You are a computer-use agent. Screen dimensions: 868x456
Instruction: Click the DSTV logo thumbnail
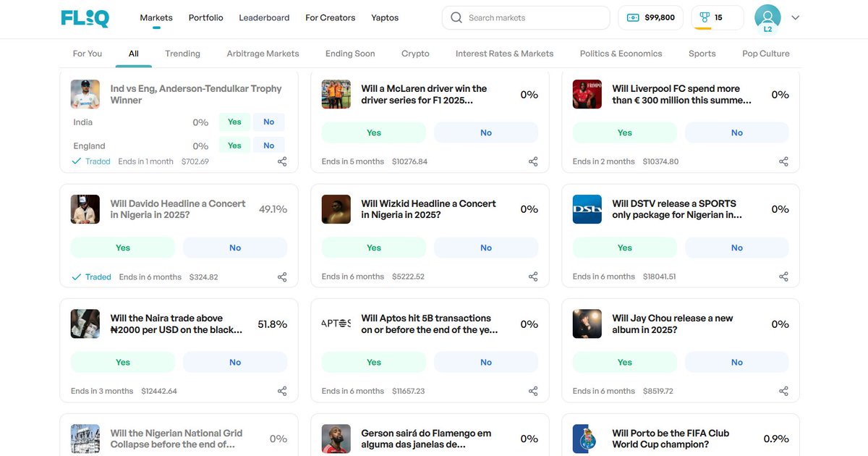click(587, 209)
